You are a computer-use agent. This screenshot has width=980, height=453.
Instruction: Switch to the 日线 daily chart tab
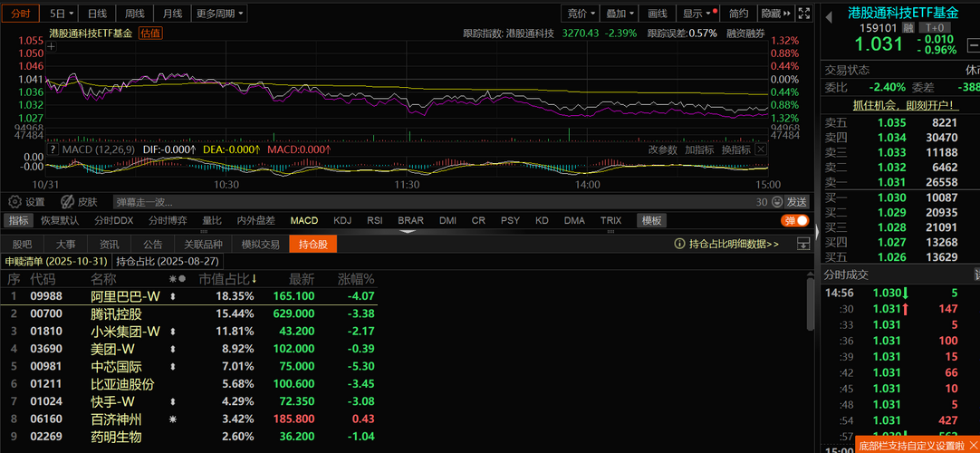(x=97, y=14)
